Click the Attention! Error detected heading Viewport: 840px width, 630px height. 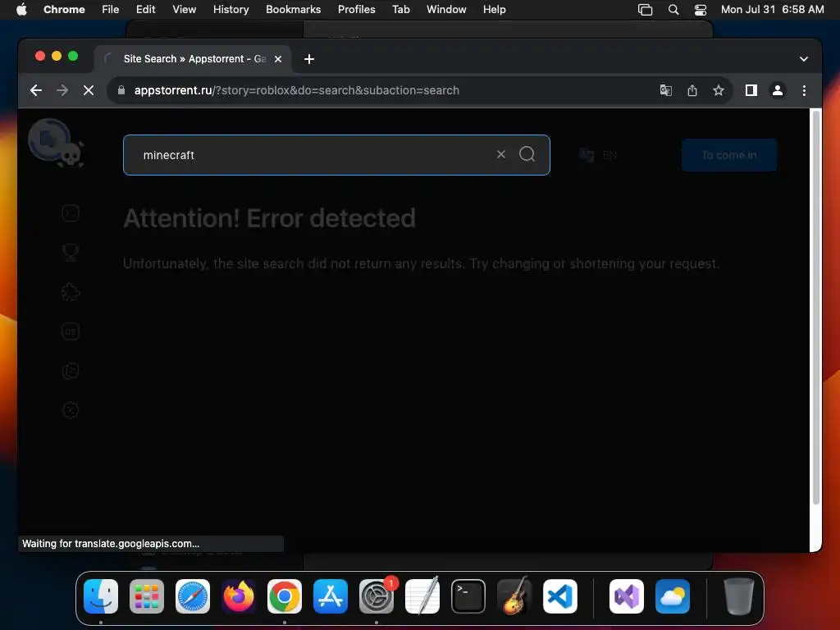(269, 218)
